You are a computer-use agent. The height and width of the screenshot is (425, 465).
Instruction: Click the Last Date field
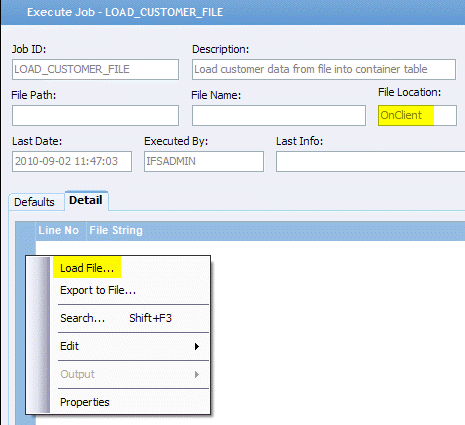coord(72,161)
